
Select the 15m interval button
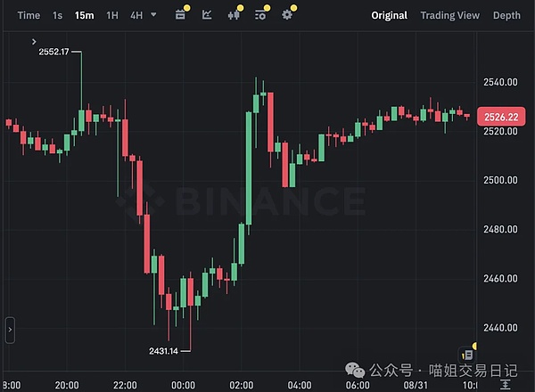tap(85, 15)
